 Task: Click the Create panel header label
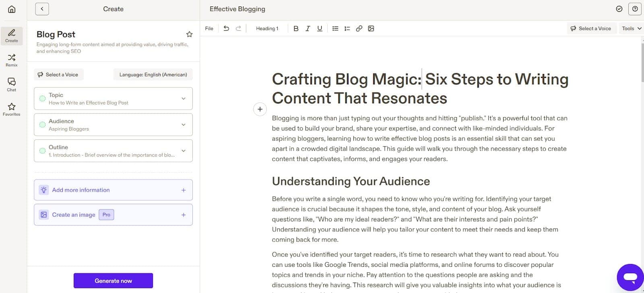tap(113, 9)
